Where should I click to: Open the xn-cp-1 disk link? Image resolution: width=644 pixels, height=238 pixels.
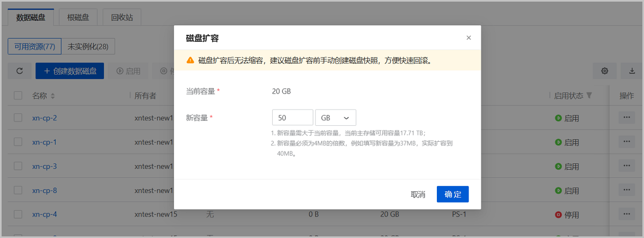45,142
